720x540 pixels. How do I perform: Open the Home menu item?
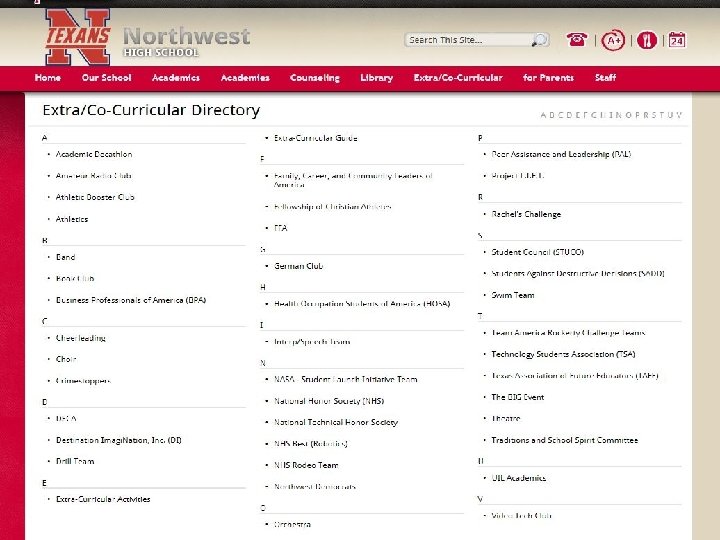pos(47,78)
